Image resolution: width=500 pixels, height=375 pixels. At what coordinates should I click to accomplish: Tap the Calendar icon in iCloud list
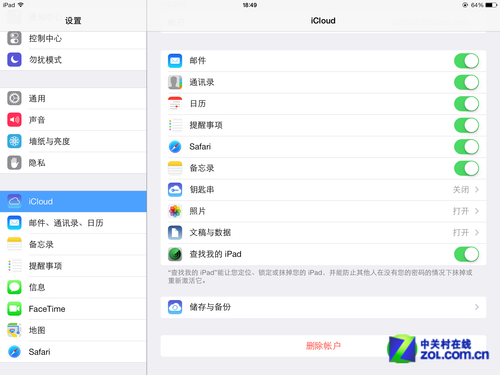click(x=175, y=104)
